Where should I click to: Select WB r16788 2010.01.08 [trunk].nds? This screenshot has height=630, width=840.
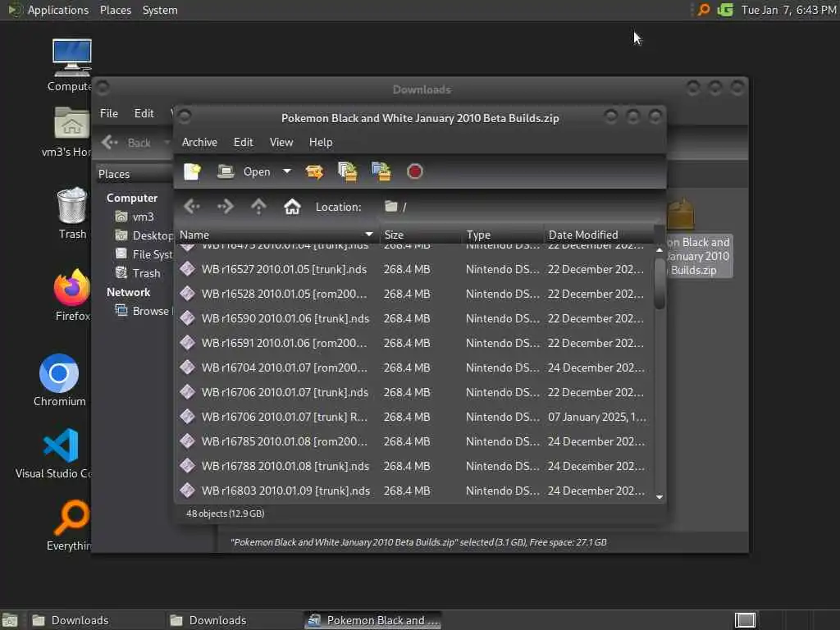(413, 466)
